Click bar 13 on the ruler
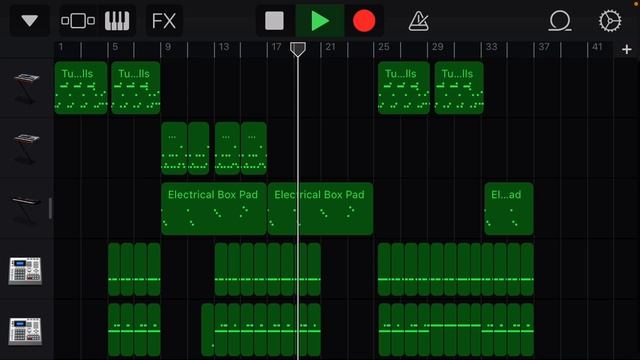640x360 pixels. tap(224, 47)
